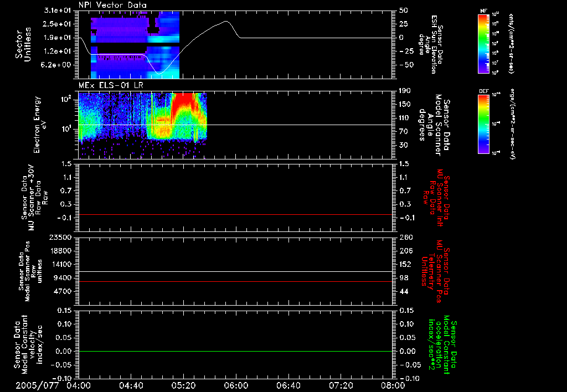567x392 pixels.
Task: Click the 05:20 time tick label
Action: (x=183, y=385)
